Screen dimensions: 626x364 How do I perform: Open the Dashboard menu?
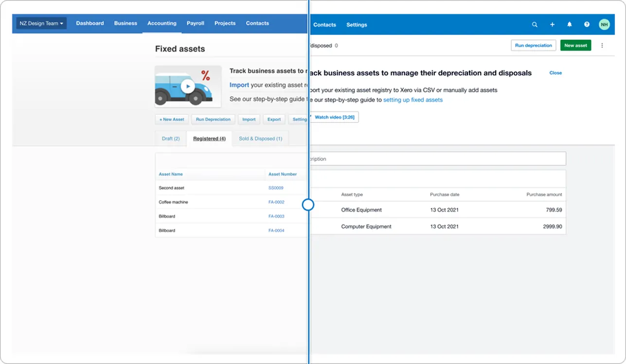point(90,23)
